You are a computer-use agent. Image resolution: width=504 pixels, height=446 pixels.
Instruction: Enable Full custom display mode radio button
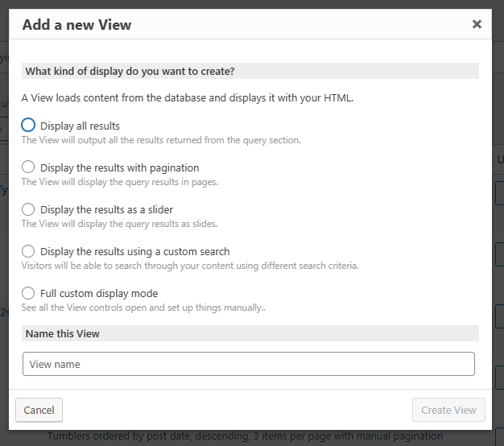(x=29, y=293)
